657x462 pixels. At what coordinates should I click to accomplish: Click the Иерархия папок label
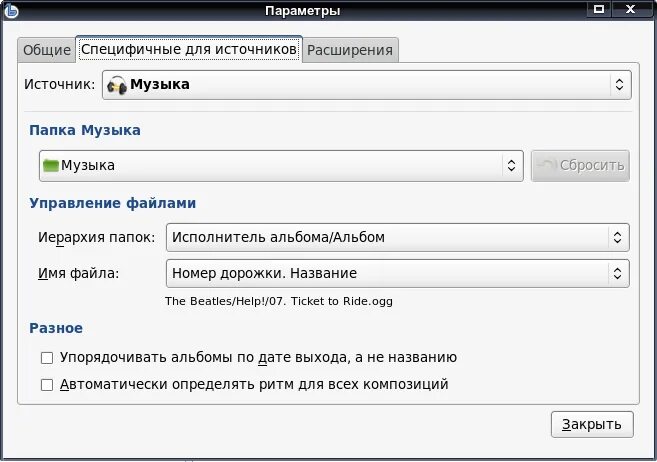(96, 237)
